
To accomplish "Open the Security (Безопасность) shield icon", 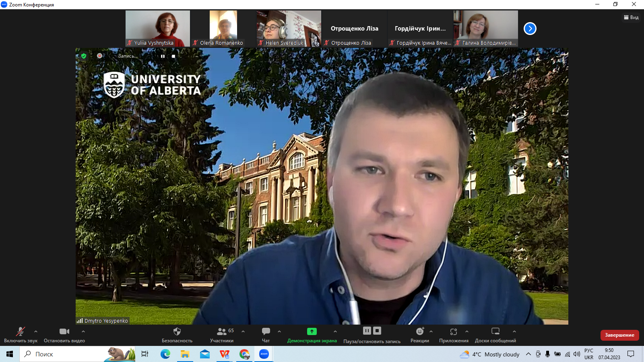I will [x=177, y=331].
